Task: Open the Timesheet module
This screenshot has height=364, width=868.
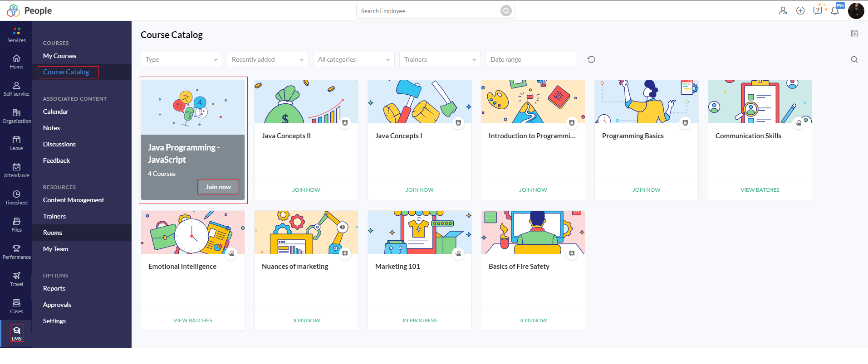Action: coord(16,198)
